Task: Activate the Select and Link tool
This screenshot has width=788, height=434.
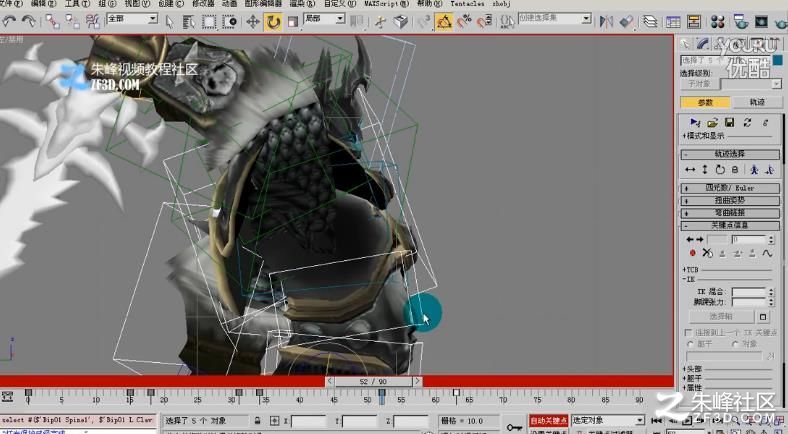Action: click(x=52, y=21)
